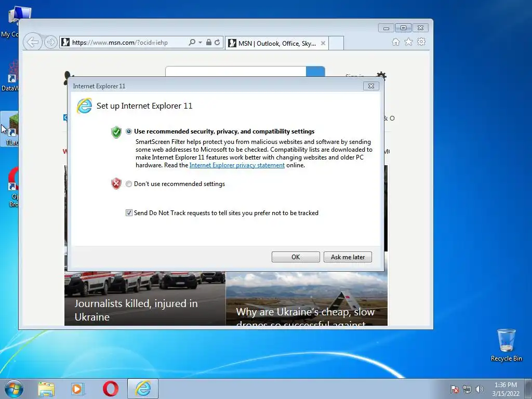Click the search magnifier in the address bar
The height and width of the screenshot is (399, 532).
192,42
